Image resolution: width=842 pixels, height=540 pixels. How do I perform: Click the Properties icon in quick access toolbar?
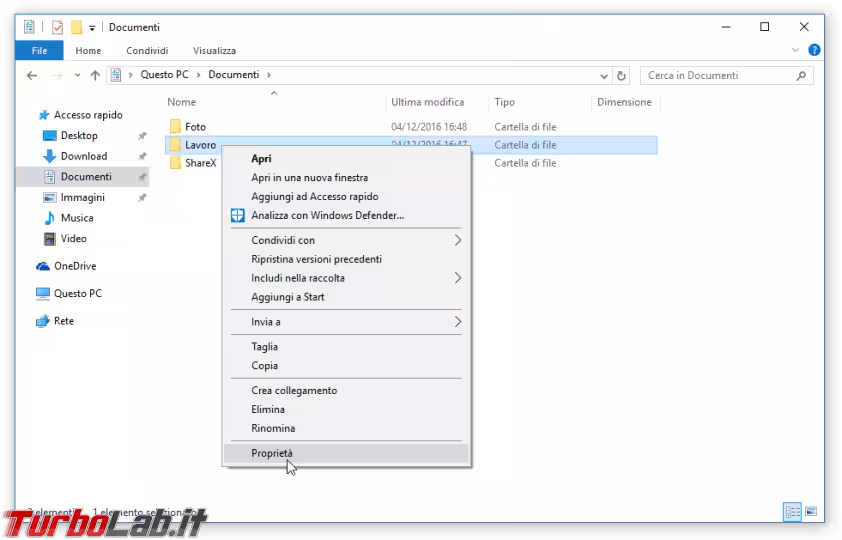pyautogui.click(x=57, y=27)
